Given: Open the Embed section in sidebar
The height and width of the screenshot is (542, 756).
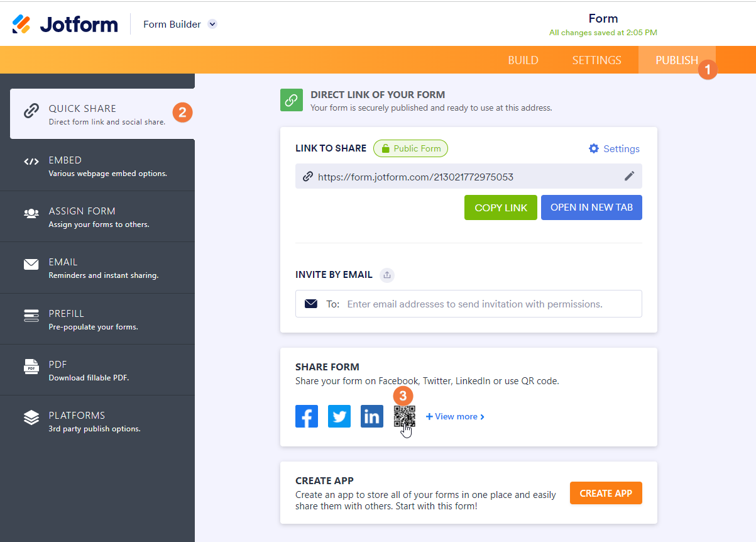Looking at the screenshot, I should [97, 166].
